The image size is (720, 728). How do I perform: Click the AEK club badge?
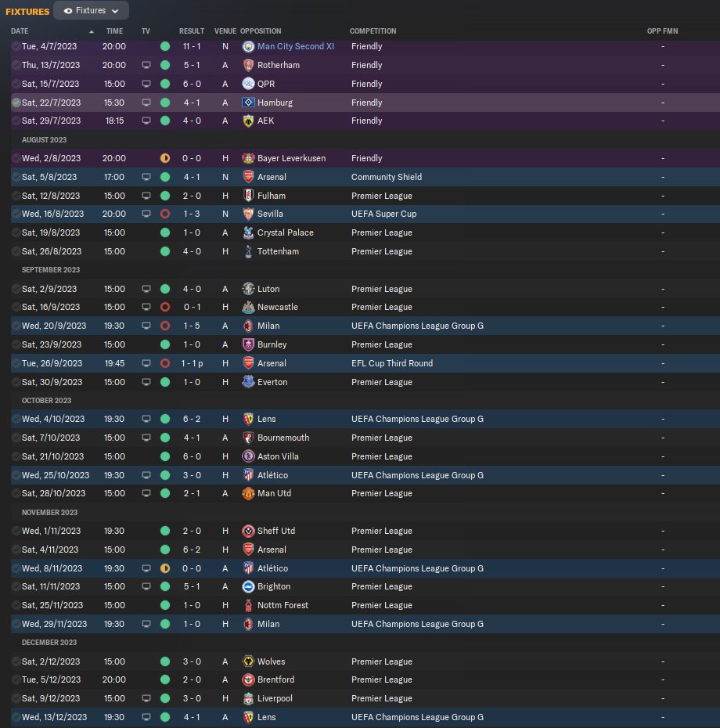coord(248,121)
